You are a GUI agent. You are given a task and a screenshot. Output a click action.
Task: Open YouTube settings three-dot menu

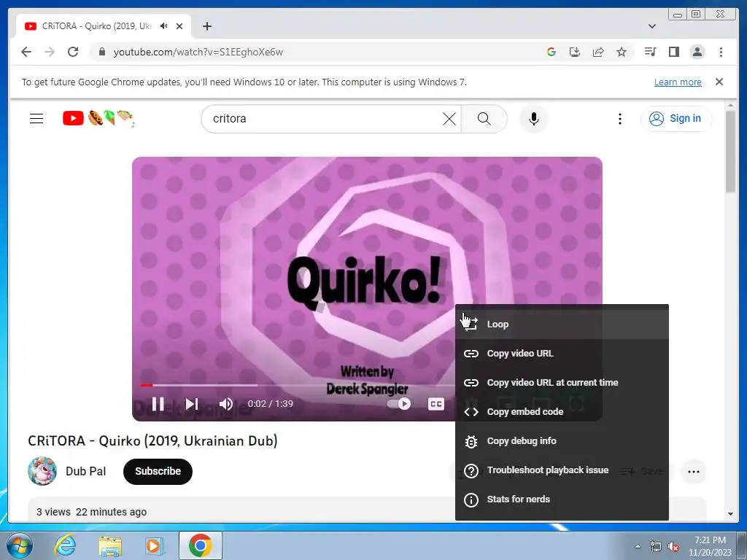[620, 119]
